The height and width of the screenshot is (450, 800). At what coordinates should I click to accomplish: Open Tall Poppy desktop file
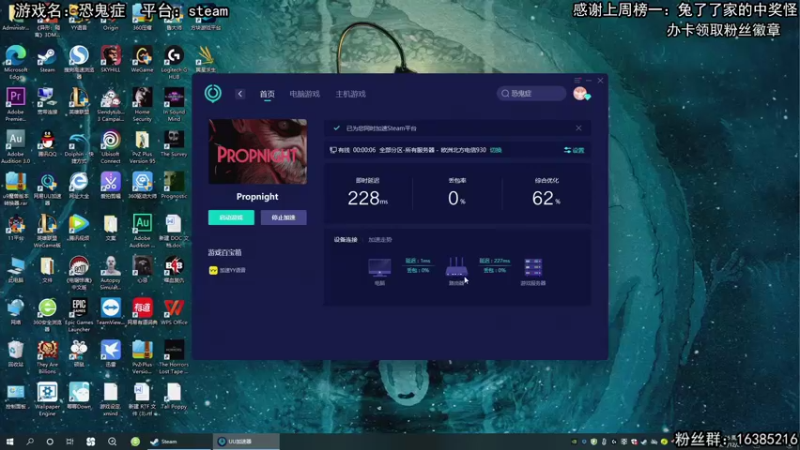[174, 396]
